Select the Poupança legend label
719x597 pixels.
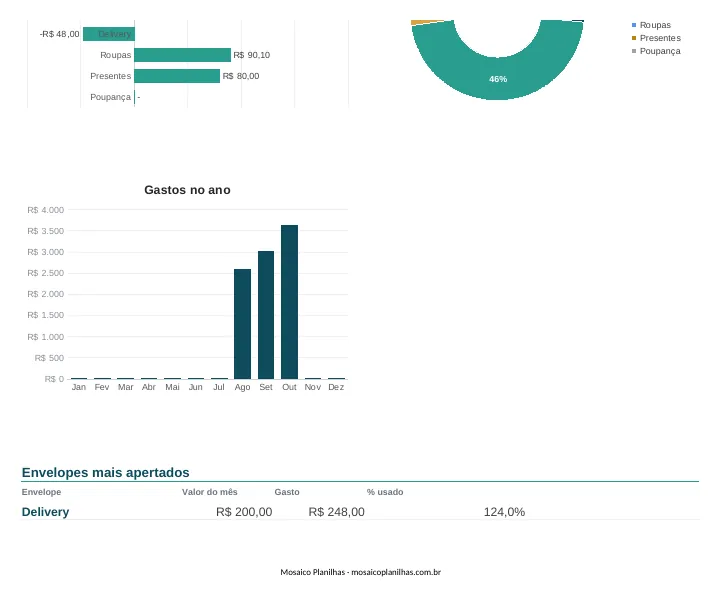[x=660, y=51]
